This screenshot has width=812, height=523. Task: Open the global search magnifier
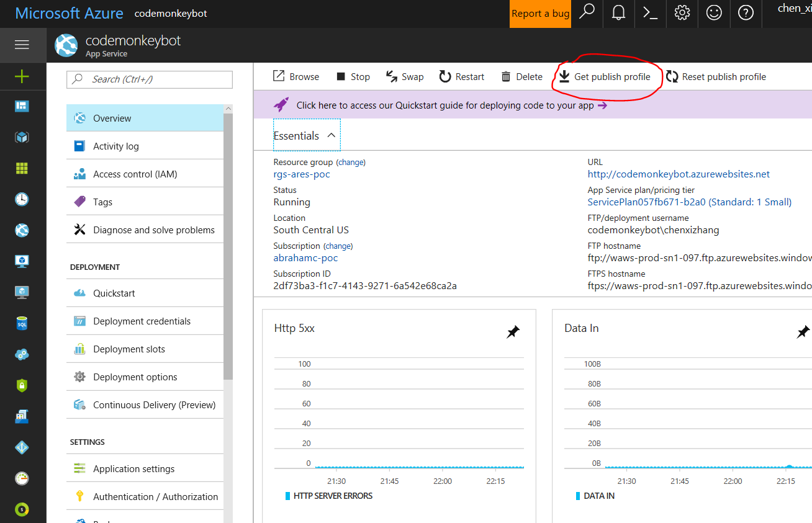(x=587, y=13)
